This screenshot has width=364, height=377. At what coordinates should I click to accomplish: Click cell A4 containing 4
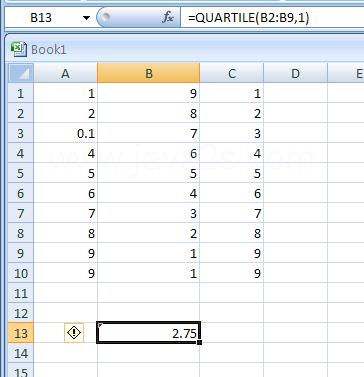point(65,153)
